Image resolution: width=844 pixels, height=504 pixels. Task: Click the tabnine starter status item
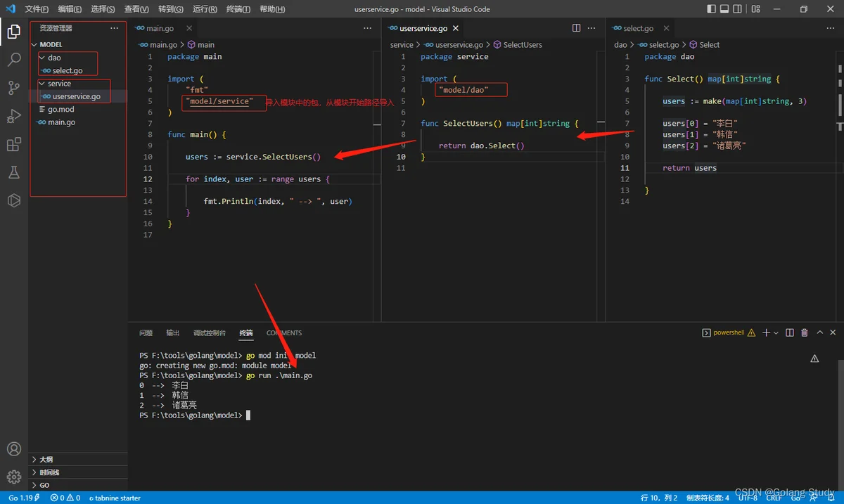[x=115, y=498]
